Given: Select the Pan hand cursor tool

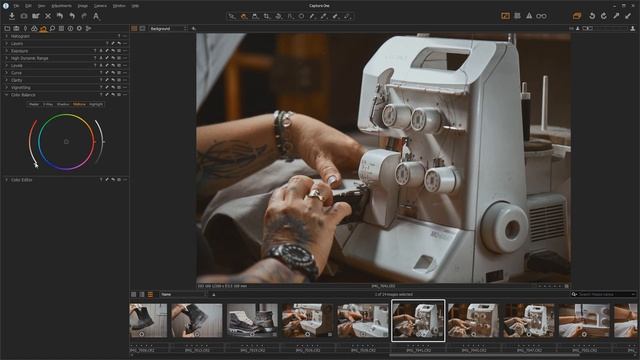Looking at the screenshot, I should point(244,16).
